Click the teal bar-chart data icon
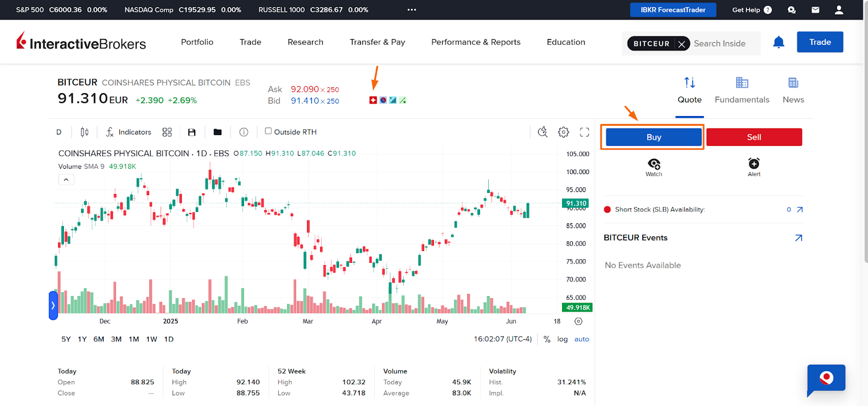This screenshot has height=406, width=868. pos(393,100)
